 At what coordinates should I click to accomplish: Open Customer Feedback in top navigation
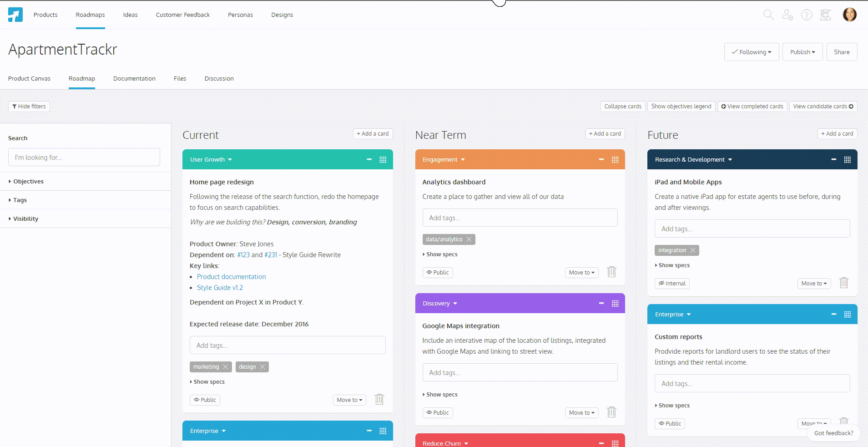tap(182, 15)
